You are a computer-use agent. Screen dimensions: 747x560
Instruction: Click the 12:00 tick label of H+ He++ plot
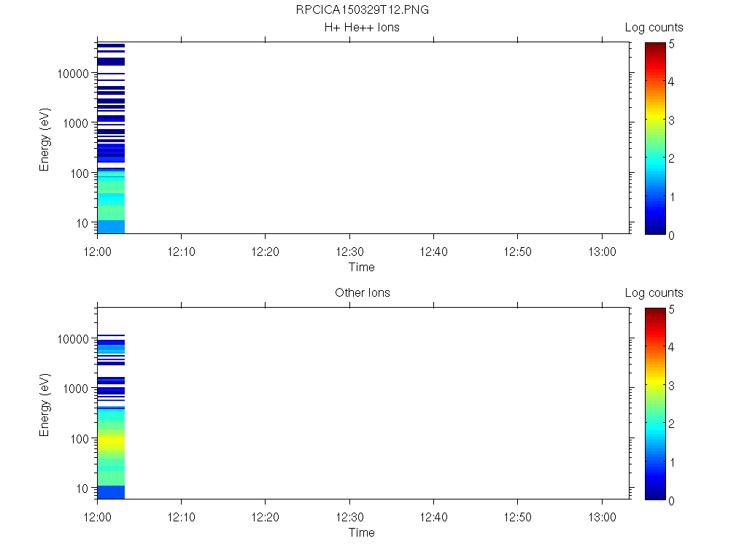(97, 252)
